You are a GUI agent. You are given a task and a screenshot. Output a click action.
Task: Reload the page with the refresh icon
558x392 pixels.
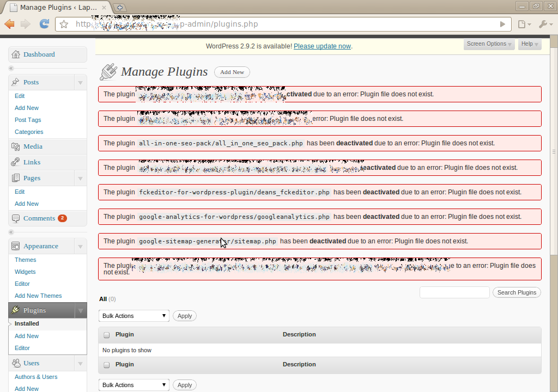tap(44, 24)
